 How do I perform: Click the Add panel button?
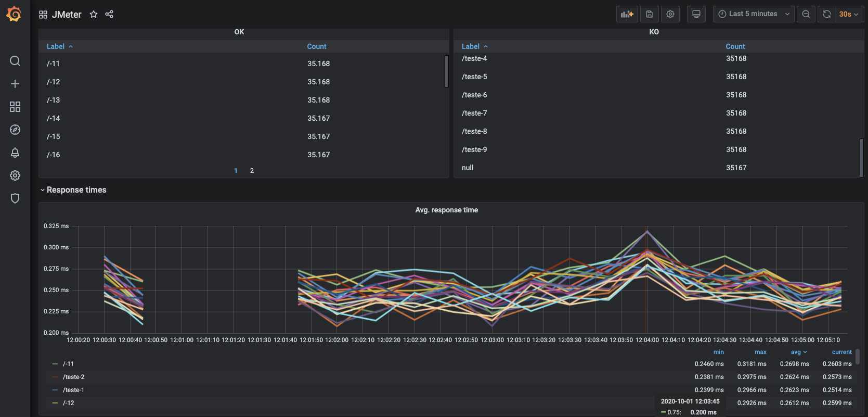[x=627, y=14]
